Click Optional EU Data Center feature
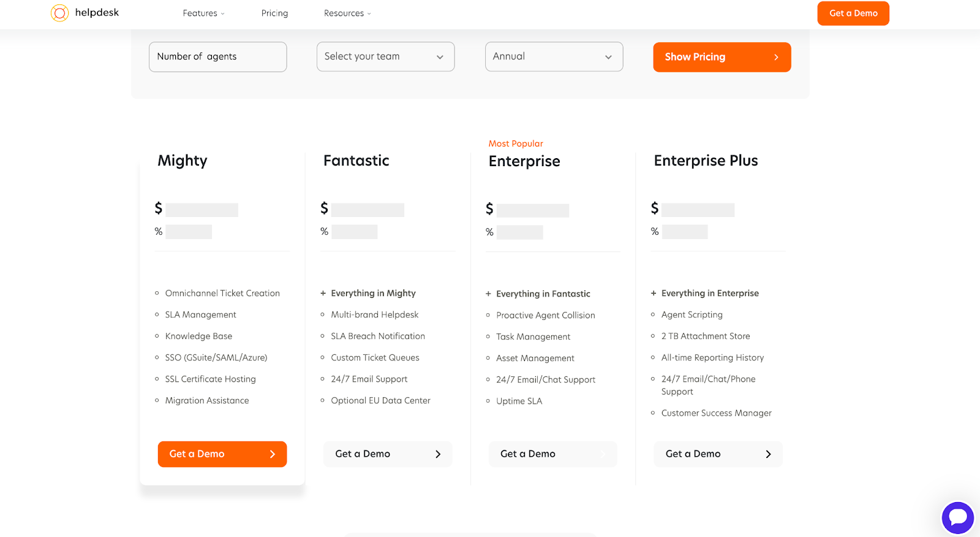This screenshot has height=537, width=980. click(380, 401)
